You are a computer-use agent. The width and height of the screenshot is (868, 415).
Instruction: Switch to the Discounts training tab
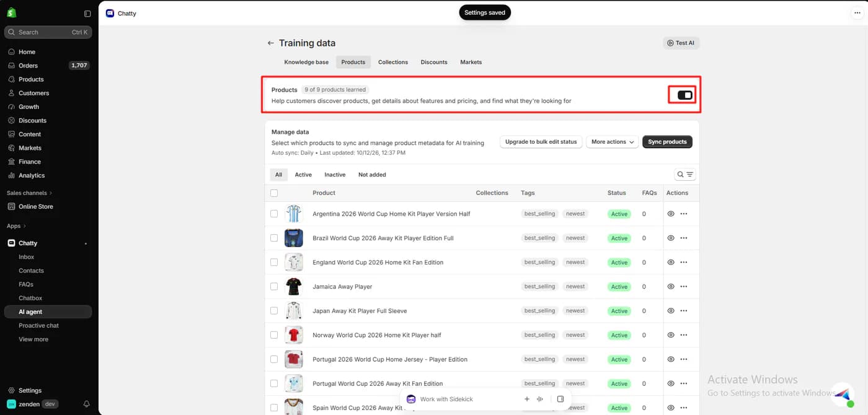(x=434, y=62)
